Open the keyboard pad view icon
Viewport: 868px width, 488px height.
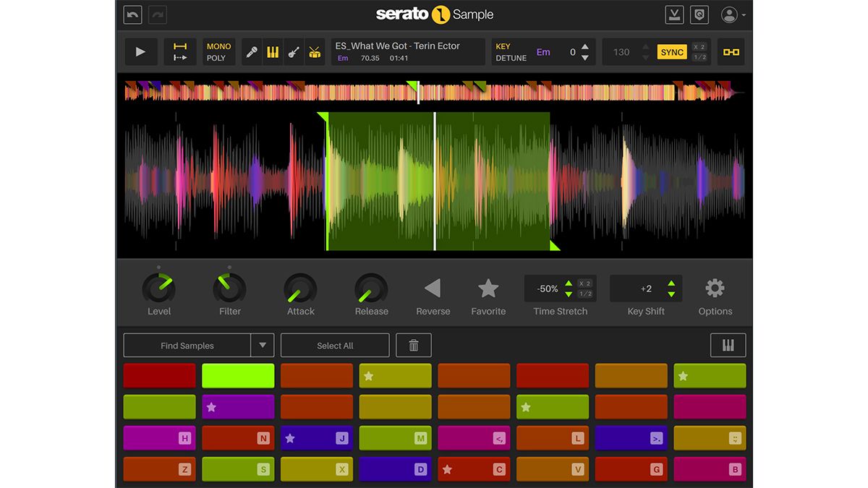tap(728, 345)
